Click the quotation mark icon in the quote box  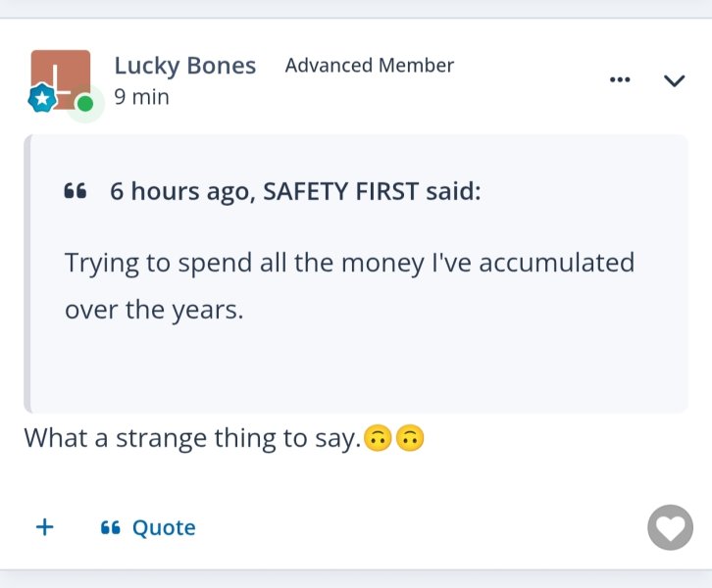[x=76, y=191]
